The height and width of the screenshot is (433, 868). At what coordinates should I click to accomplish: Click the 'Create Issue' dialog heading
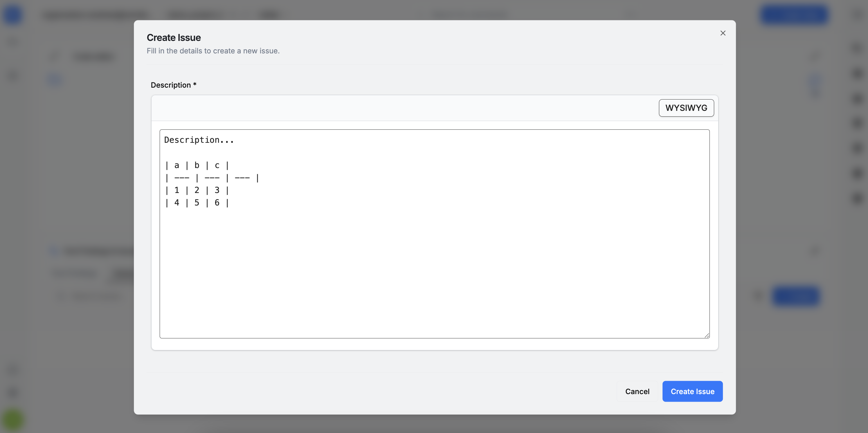tap(174, 37)
